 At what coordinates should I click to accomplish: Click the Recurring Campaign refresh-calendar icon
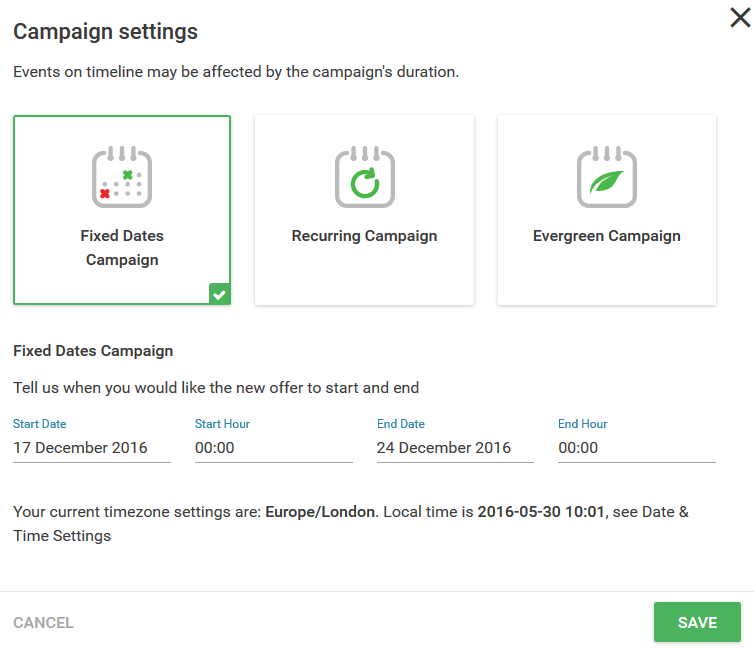pos(364,177)
